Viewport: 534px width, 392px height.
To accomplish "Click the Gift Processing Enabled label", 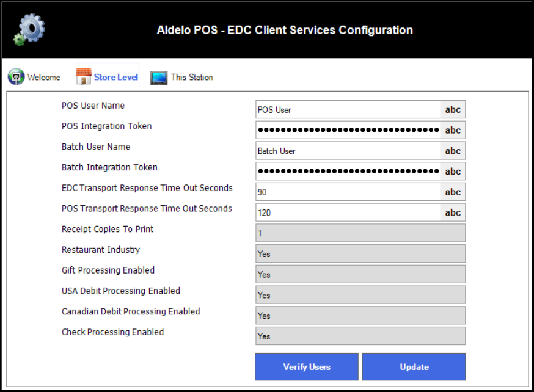I will pos(108,270).
